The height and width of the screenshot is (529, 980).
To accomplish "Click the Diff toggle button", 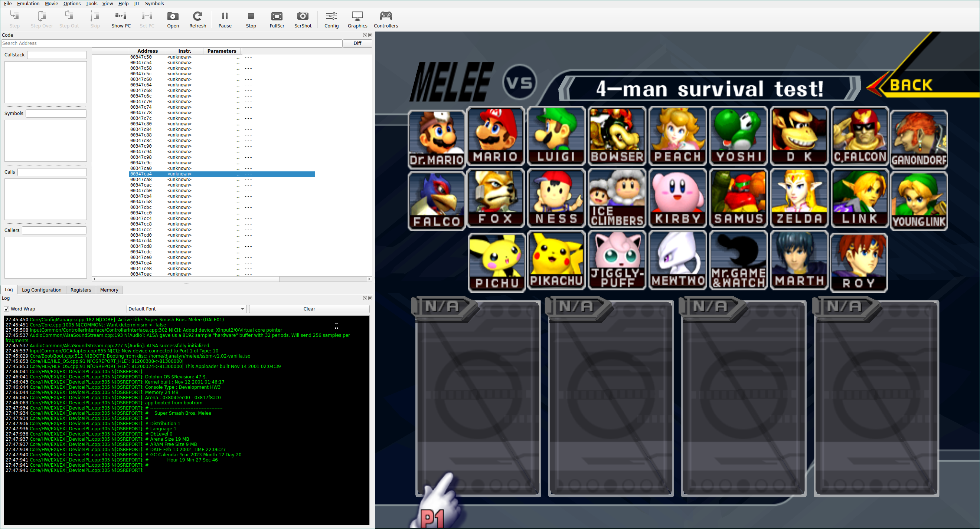I will [x=358, y=43].
